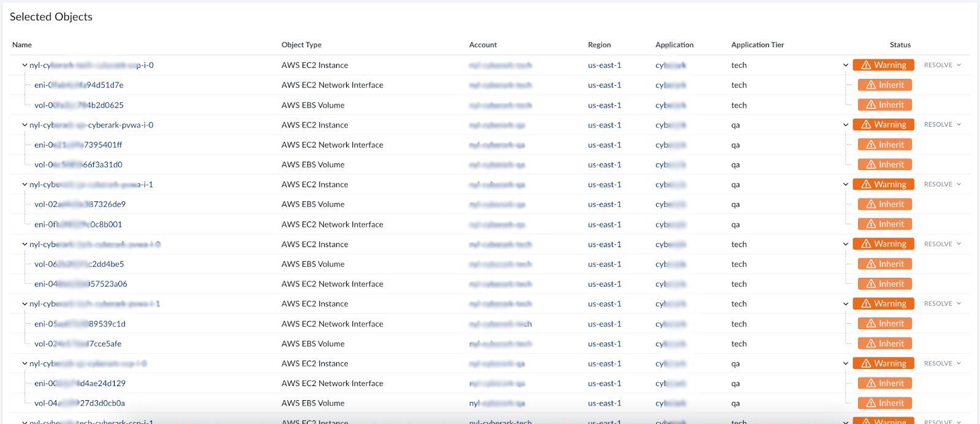The width and height of the screenshot is (980, 424).
Task: Click Warning badge on instance above vol c2dd4be5
Action: (883, 244)
